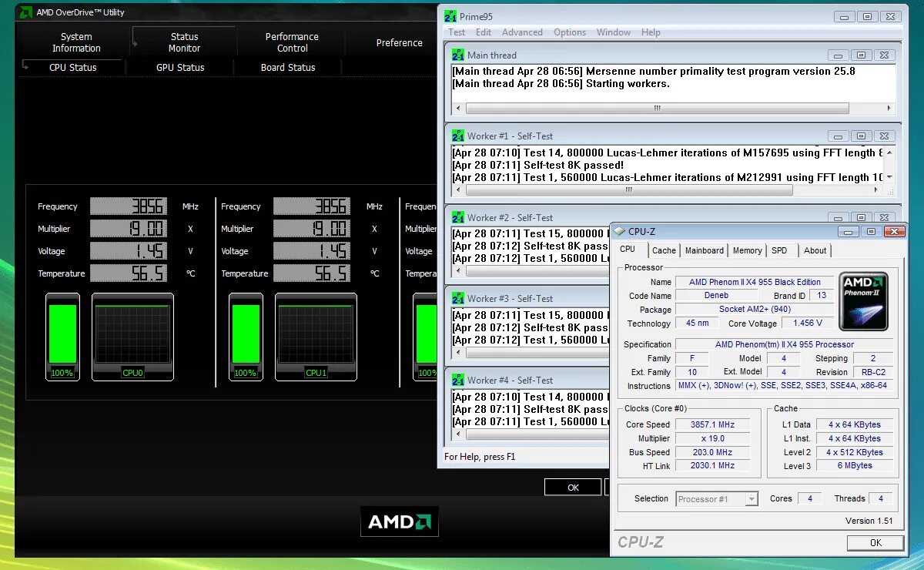Screen dimensions: 924x570
Task: Click the AMD Phenom II logo in CPU-Z
Action: point(863,301)
